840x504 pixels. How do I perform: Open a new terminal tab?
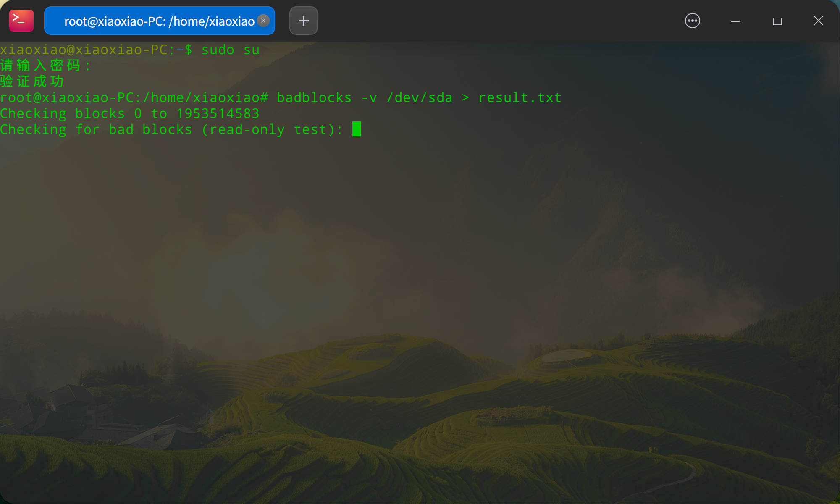coord(303,21)
